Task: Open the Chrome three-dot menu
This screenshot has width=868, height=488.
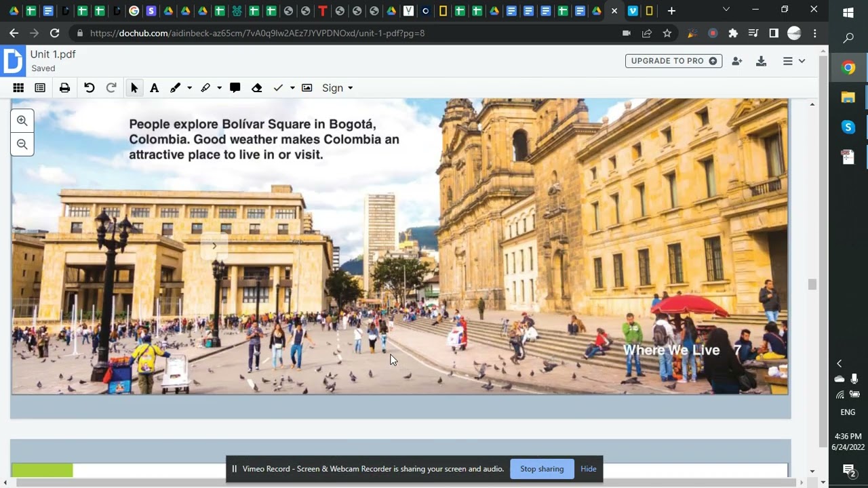Action: click(814, 33)
